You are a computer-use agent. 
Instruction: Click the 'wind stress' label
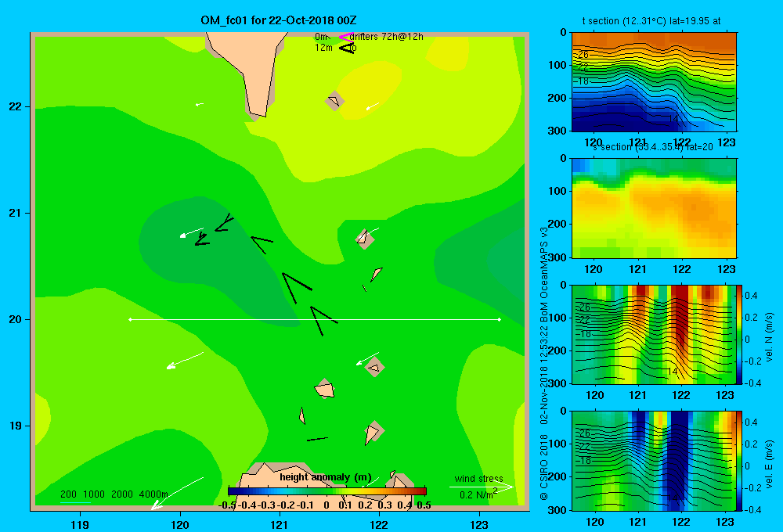(479, 478)
